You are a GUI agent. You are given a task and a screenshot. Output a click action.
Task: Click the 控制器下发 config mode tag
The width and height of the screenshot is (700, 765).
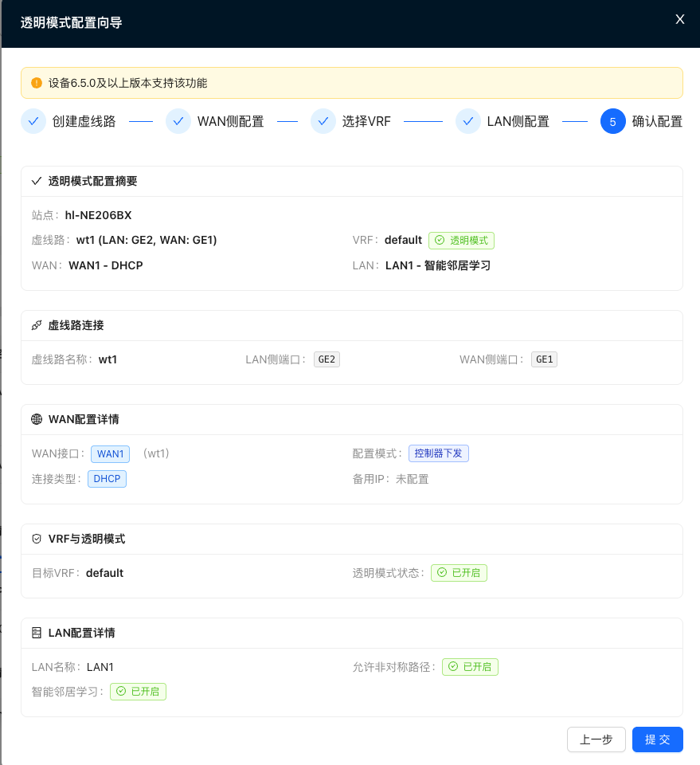pos(439,453)
